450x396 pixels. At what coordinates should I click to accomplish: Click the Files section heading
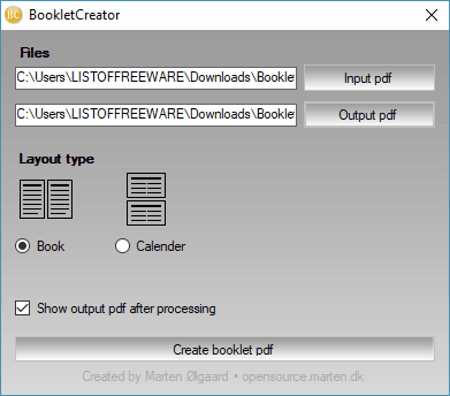tap(35, 53)
